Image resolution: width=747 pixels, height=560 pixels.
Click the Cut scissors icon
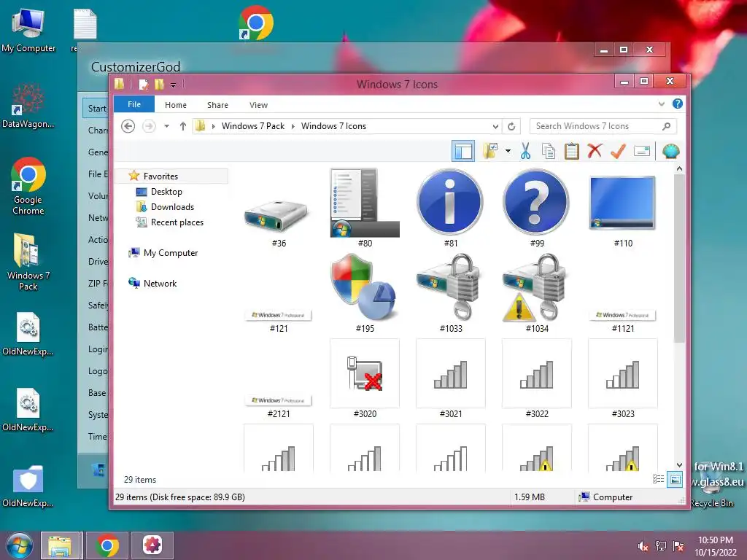[x=525, y=152]
